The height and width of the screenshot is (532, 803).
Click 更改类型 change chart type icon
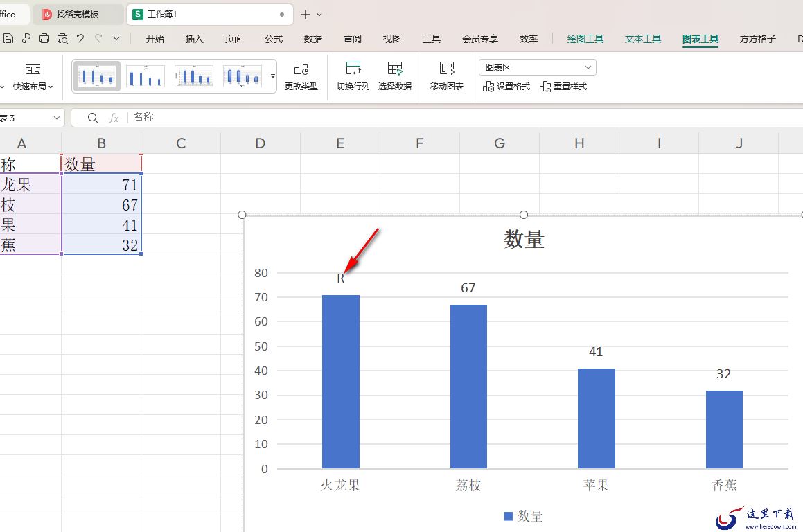pyautogui.click(x=301, y=76)
